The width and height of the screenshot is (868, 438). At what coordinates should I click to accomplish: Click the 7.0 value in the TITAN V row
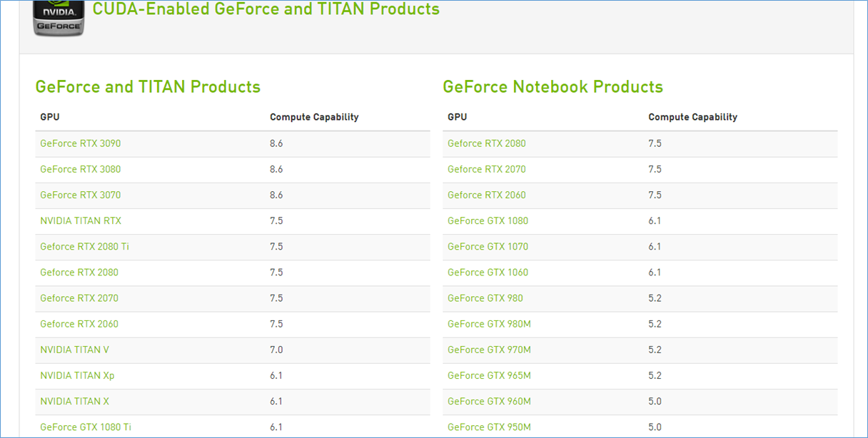(x=276, y=350)
